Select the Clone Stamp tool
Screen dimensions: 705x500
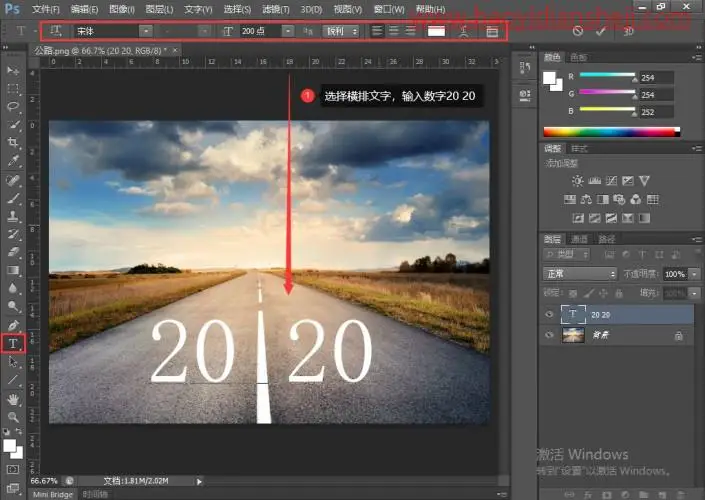click(13, 216)
